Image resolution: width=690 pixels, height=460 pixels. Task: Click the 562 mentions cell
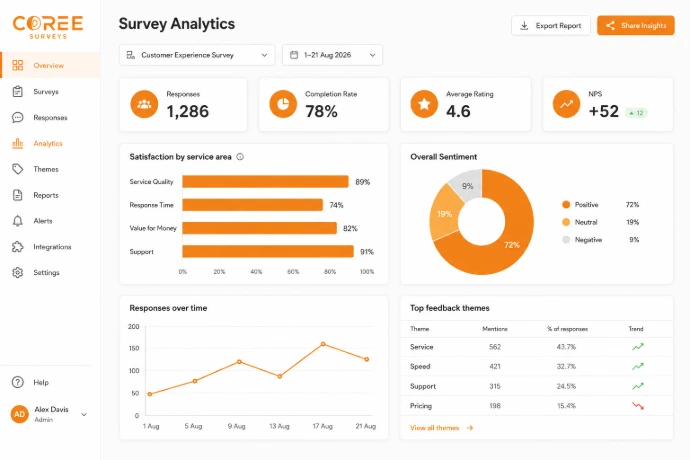tap(495, 347)
